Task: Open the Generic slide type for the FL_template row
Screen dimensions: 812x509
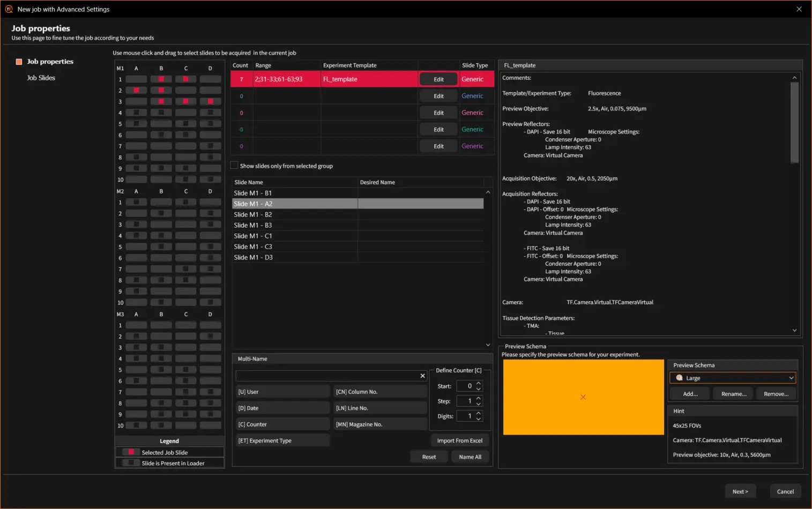Action: point(472,79)
